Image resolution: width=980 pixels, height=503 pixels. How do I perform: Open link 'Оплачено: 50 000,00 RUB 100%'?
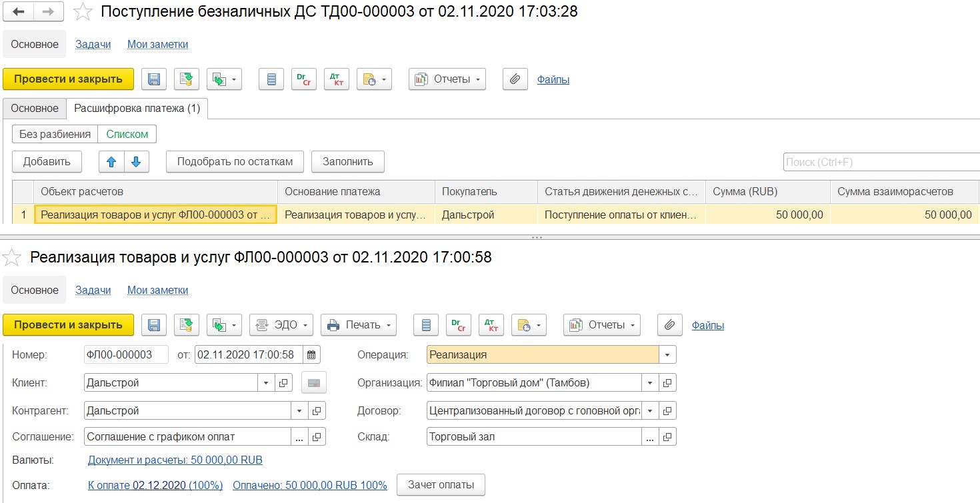(x=309, y=485)
